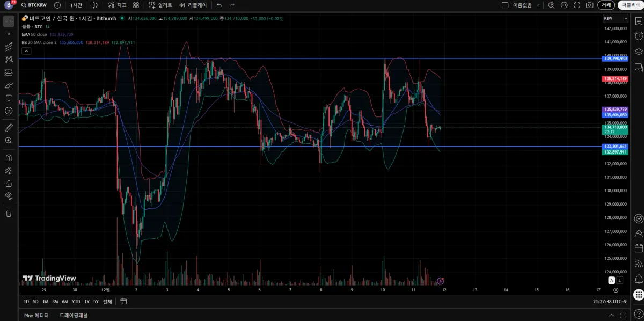Image resolution: width=644 pixels, height=321 pixels.
Task: Collapse the bottom panel chevron
Action: pos(611,315)
